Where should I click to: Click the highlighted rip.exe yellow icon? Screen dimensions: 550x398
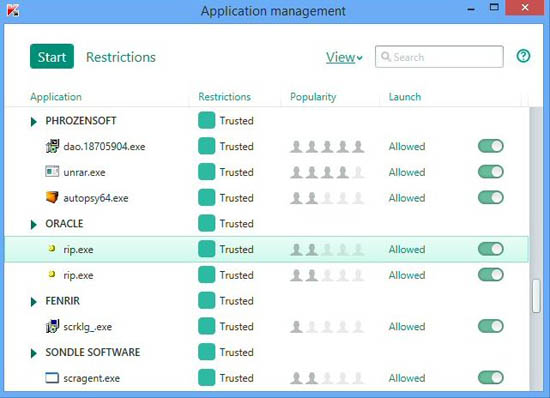click(x=52, y=249)
